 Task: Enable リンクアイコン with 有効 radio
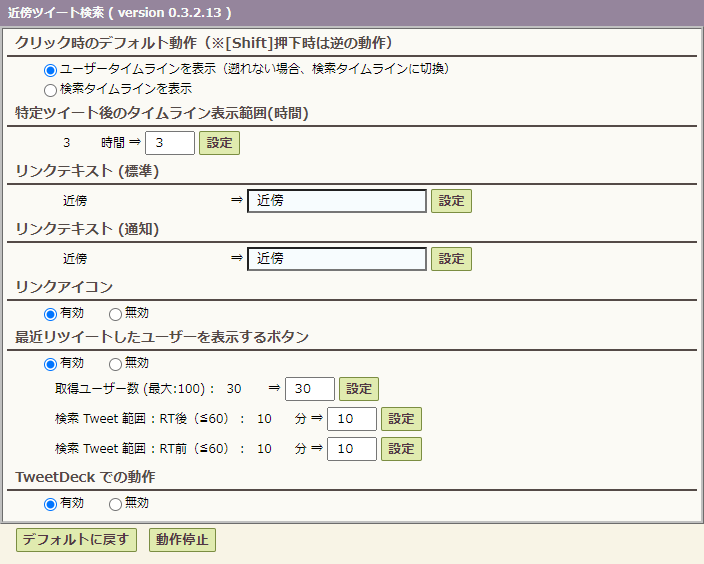click(x=50, y=314)
